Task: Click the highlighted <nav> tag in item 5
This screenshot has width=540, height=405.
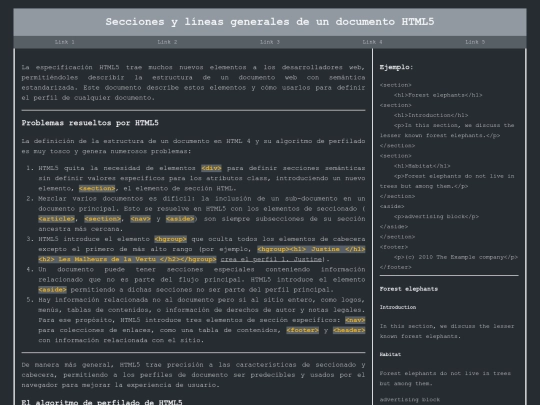Action: (355, 320)
